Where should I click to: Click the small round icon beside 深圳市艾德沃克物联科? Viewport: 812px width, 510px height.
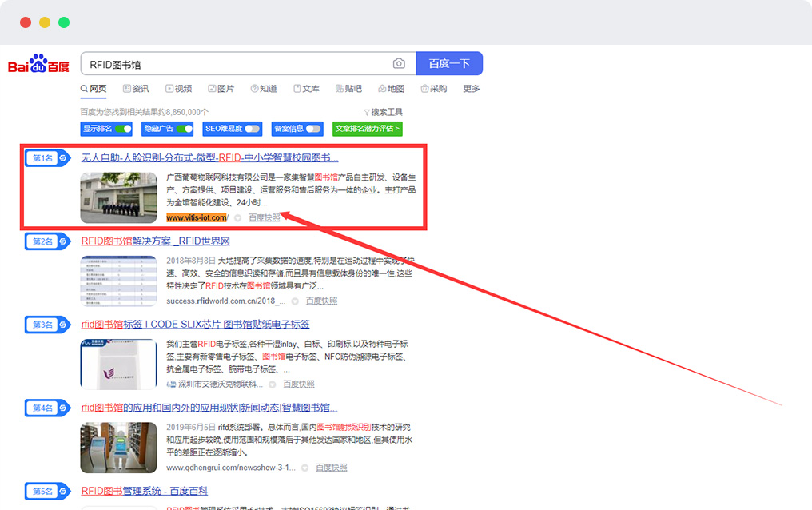[x=272, y=384]
